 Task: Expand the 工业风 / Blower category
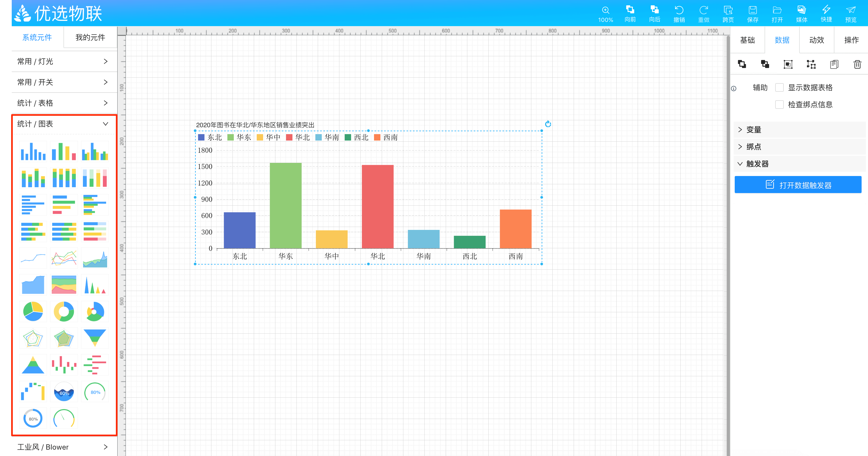click(64, 447)
